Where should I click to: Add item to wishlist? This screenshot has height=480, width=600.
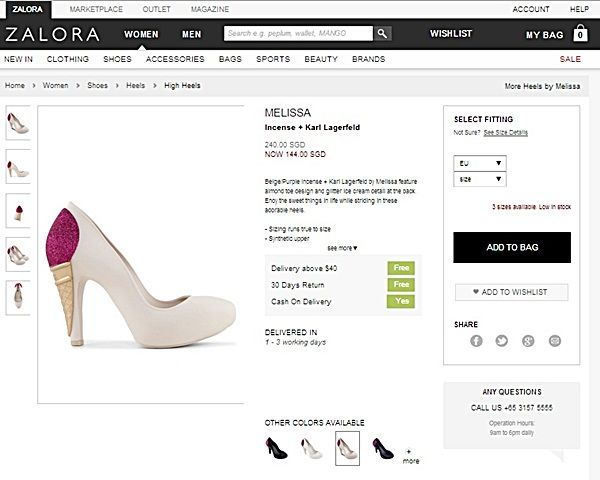(x=512, y=292)
